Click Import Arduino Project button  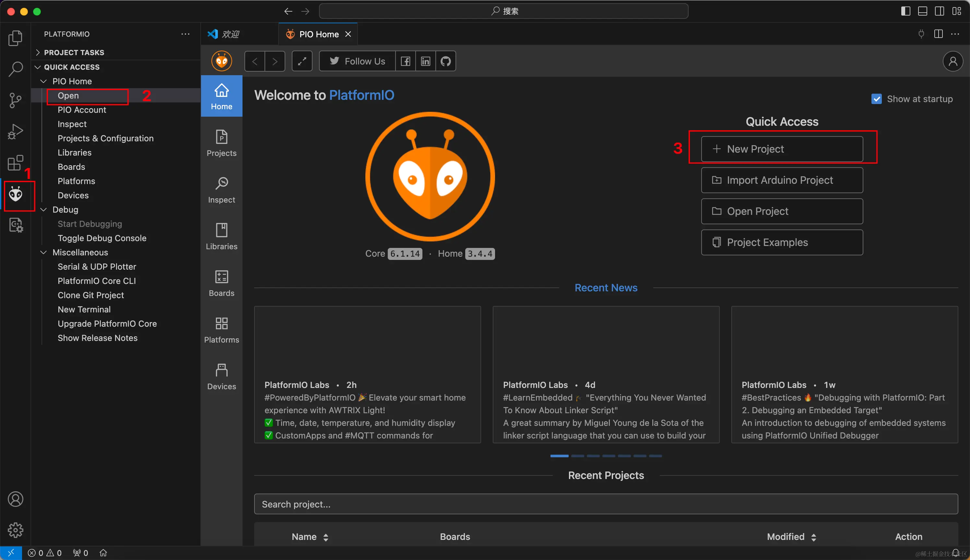click(782, 180)
